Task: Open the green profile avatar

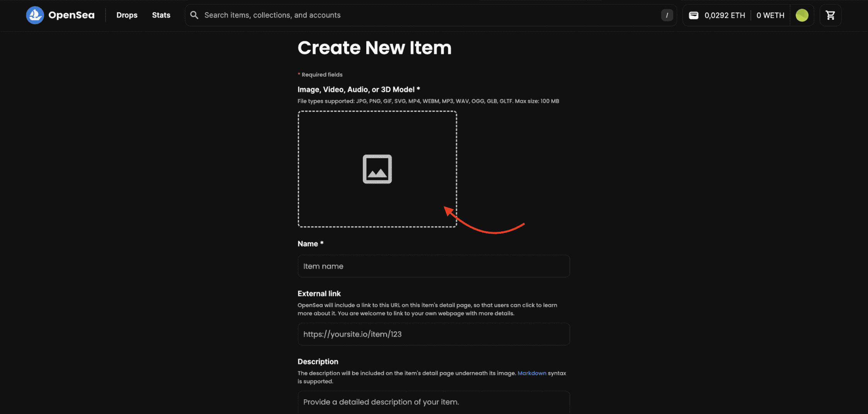Action: 802,15
